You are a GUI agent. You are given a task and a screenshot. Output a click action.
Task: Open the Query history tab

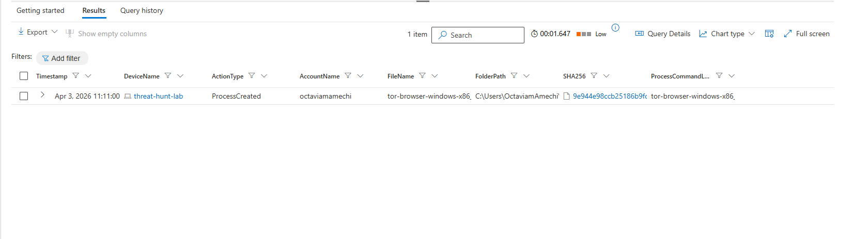point(142,10)
